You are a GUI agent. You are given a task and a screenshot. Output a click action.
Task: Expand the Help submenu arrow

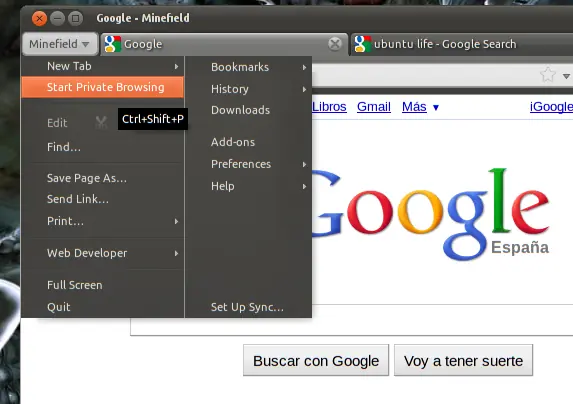(304, 186)
